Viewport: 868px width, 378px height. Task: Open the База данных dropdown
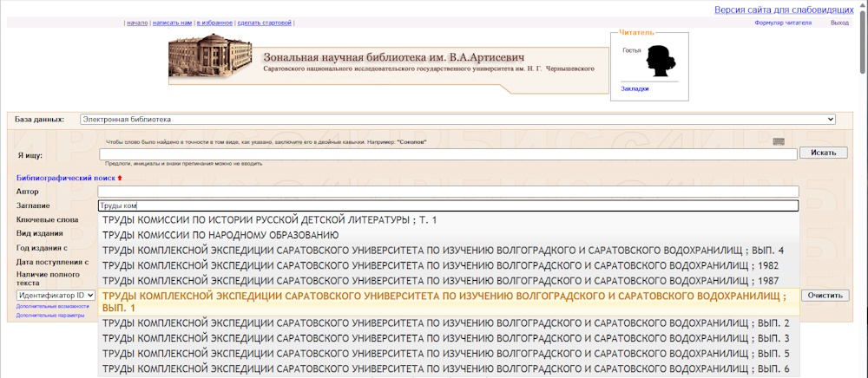coord(457,119)
